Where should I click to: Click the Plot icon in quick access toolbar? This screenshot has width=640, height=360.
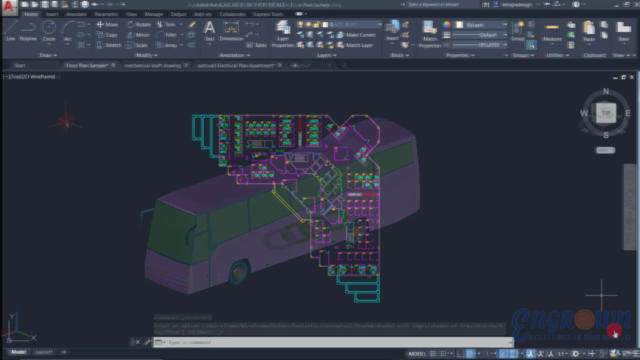tap(84, 4)
